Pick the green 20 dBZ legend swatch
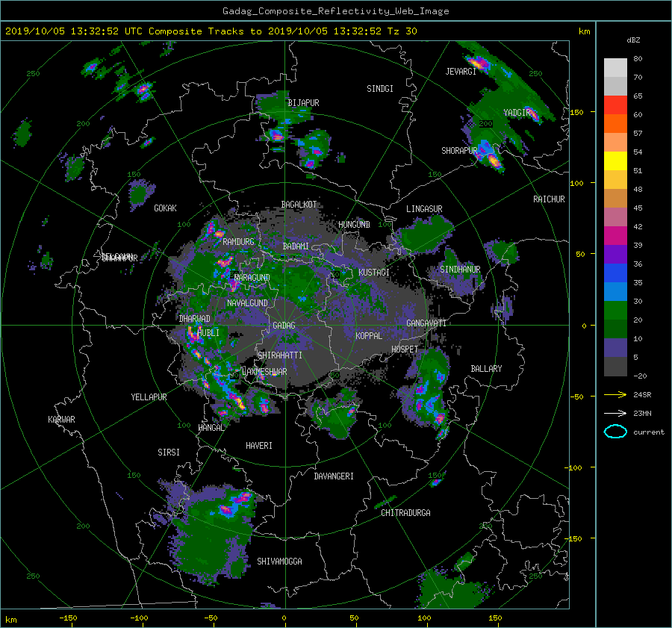This screenshot has width=672, height=628. click(x=615, y=311)
